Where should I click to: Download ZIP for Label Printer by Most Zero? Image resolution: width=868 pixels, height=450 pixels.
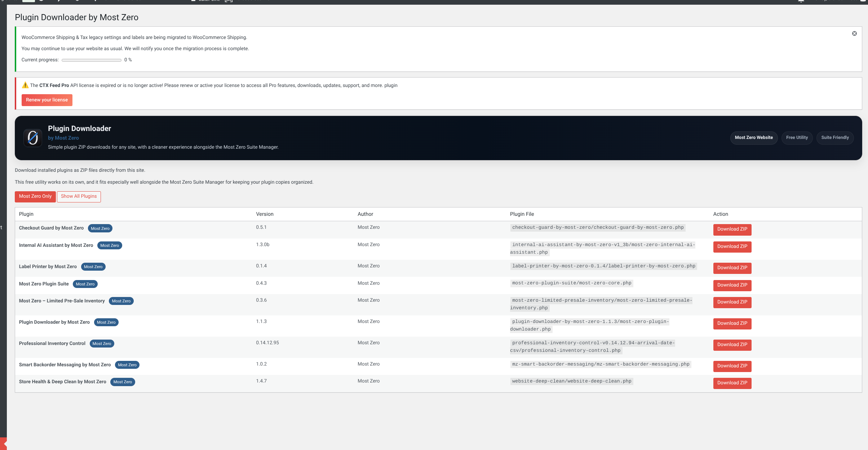click(x=732, y=268)
